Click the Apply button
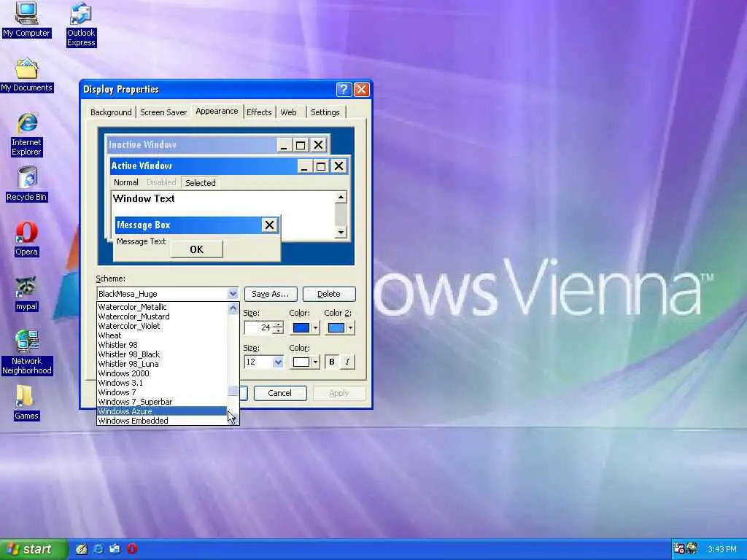The height and width of the screenshot is (560, 747). [x=339, y=393]
